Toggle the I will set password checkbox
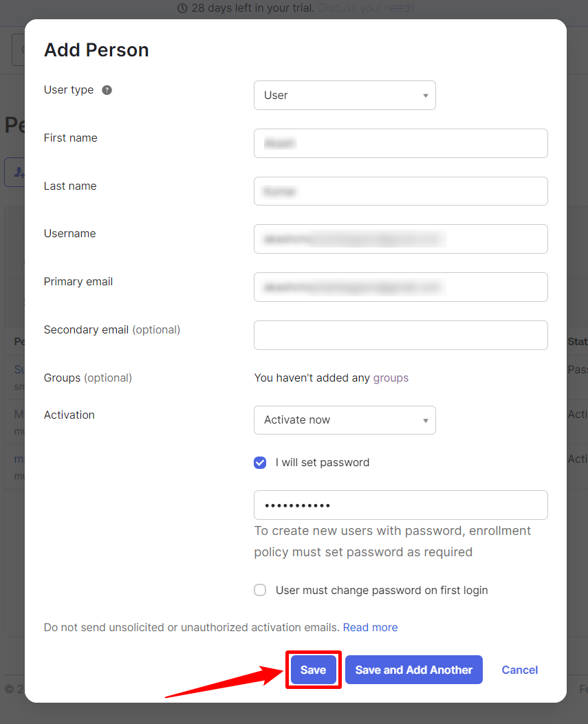 click(260, 463)
